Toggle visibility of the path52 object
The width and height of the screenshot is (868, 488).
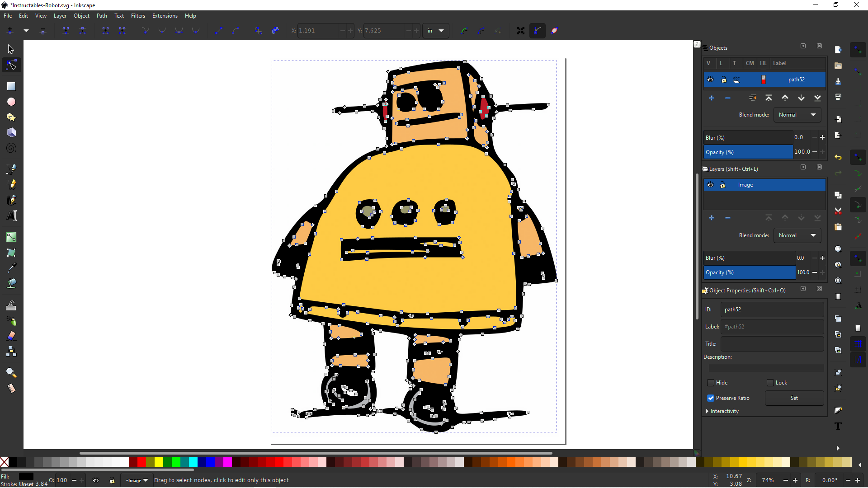(710, 79)
